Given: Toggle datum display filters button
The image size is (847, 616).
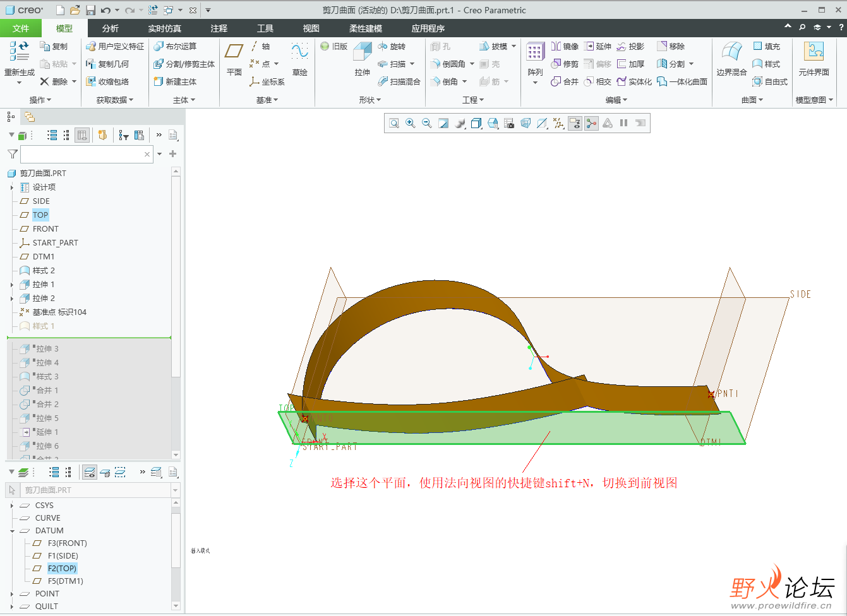Looking at the screenshot, I should [x=558, y=123].
